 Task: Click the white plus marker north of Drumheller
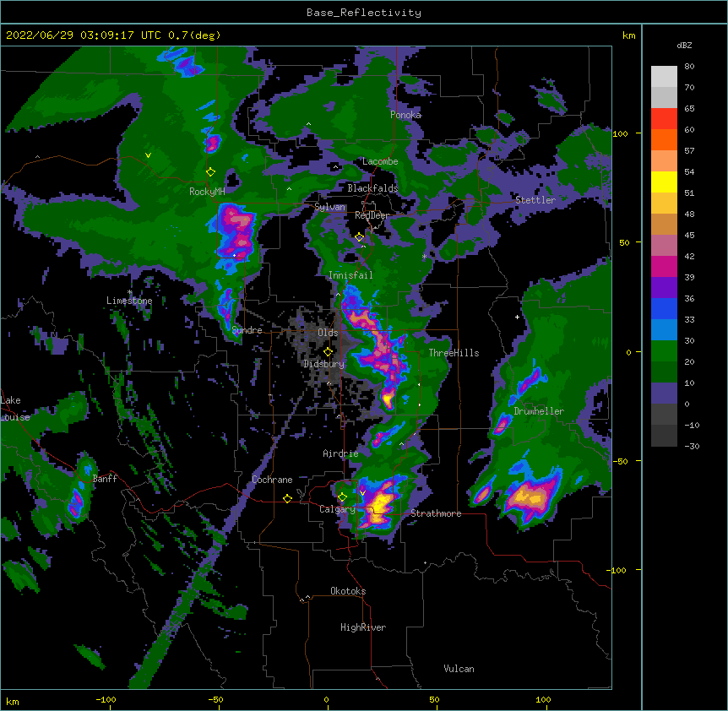click(x=517, y=317)
